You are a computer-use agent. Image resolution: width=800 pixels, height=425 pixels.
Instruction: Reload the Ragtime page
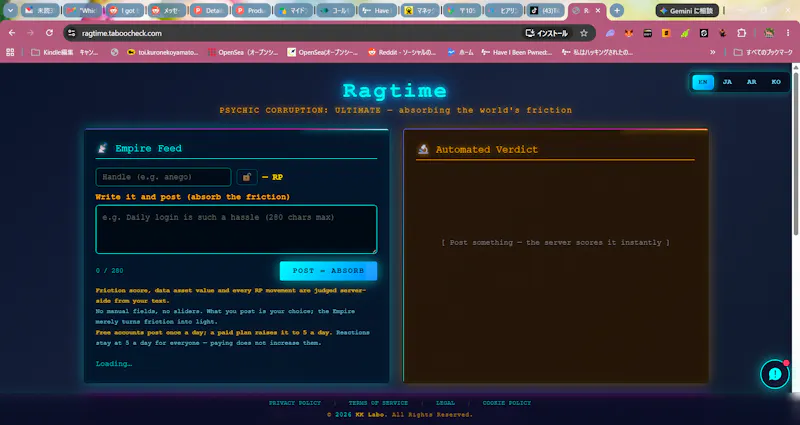(49, 33)
